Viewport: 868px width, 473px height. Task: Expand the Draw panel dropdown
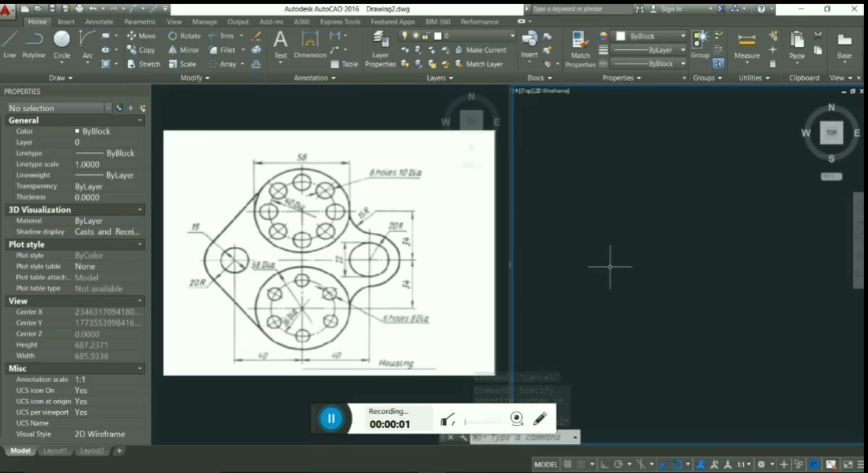coord(61,78)
